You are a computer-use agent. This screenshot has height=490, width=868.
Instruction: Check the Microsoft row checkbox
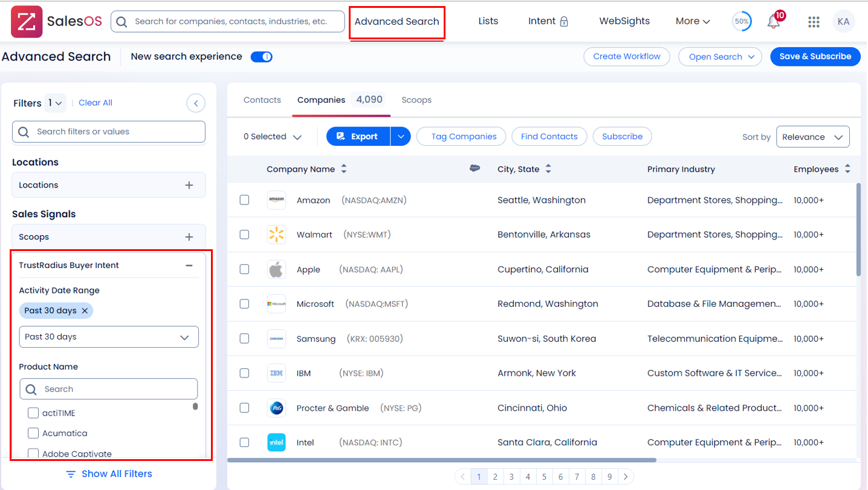click(x=244, y=304)
